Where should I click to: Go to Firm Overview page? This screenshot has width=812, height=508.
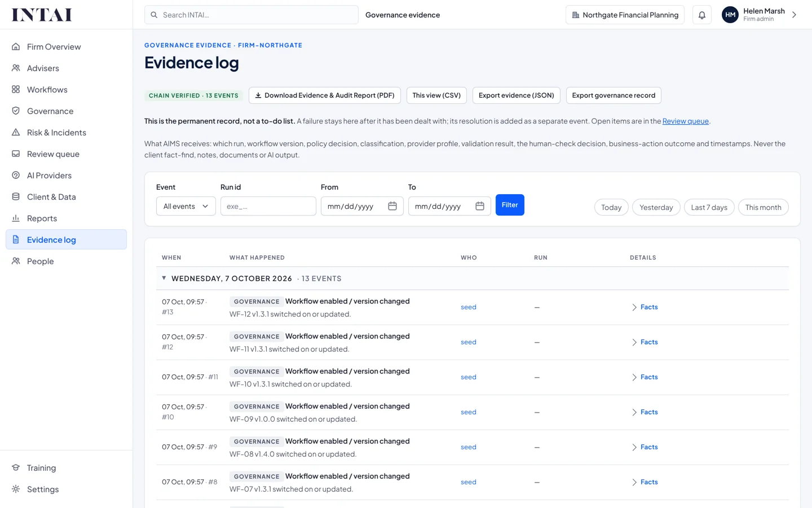tap(66, 47)
